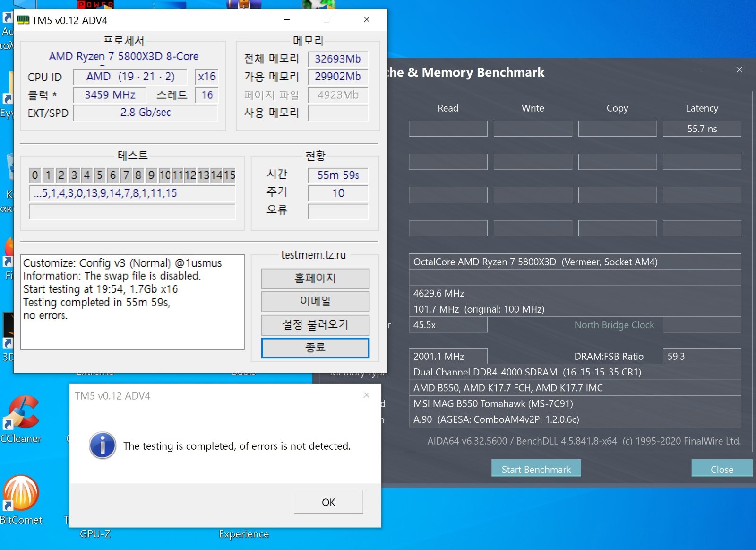
Task: Close the TM5 v0.12 ADV4 window
Action: 367,19
